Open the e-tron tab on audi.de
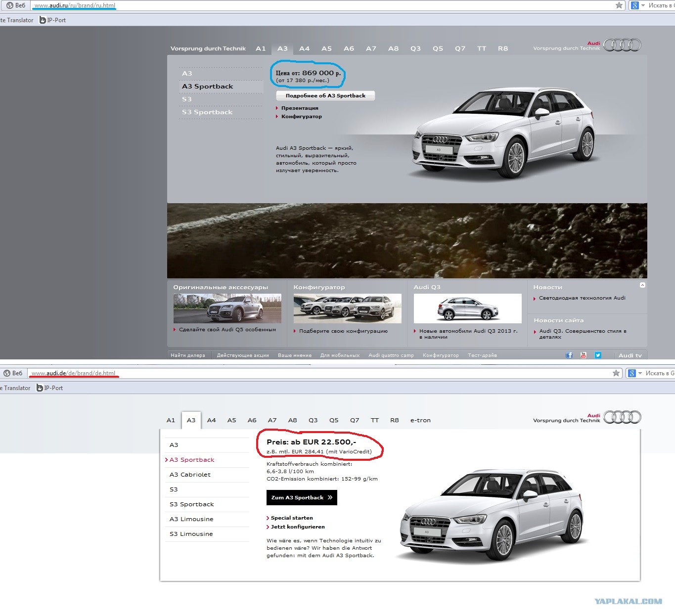Viewport: 675px width, 616px height. click(x=420, y=420)
